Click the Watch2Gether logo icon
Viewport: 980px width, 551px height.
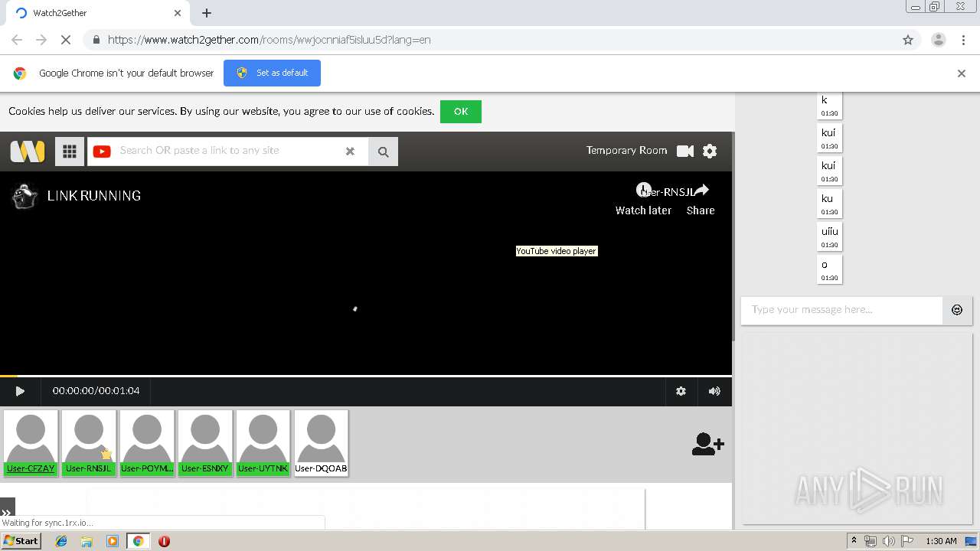tap(28, 151)
